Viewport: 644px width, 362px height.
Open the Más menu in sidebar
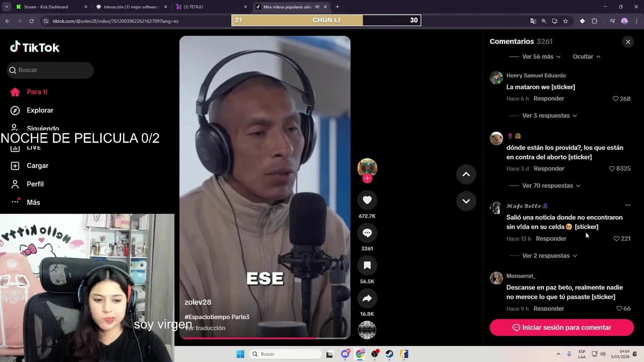coord(33,202)
